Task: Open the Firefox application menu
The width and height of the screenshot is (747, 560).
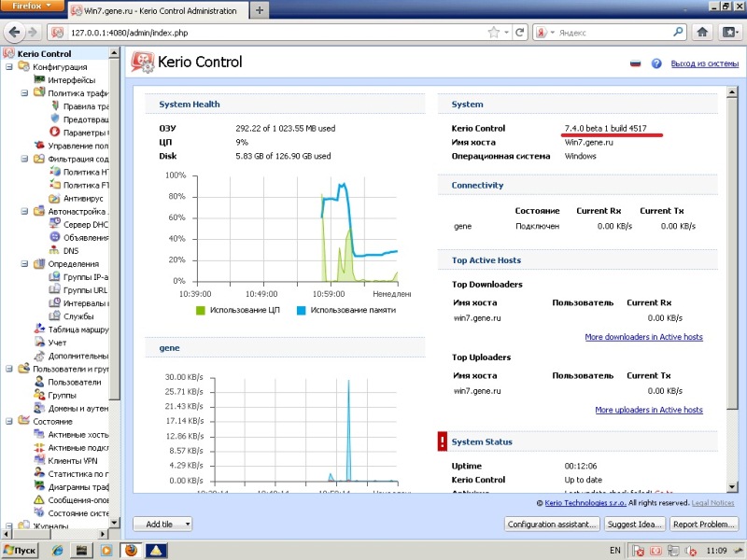Action: (32, 6)
